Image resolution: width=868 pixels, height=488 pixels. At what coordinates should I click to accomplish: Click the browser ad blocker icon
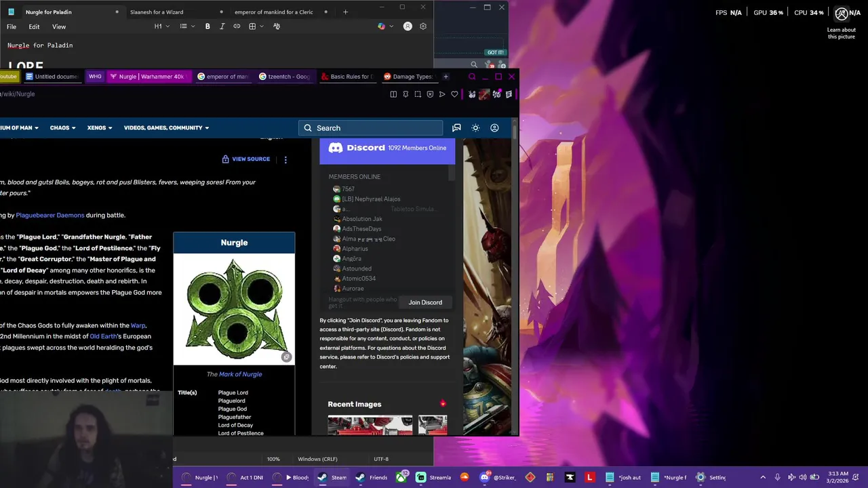pyautogui.click(x=430, y=94)
